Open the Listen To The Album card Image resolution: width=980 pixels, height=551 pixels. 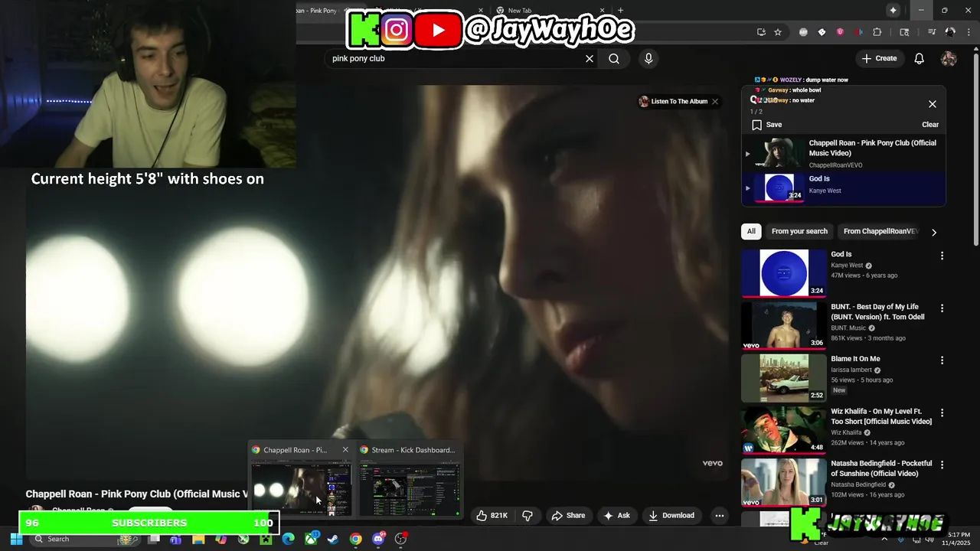(674, 101)
